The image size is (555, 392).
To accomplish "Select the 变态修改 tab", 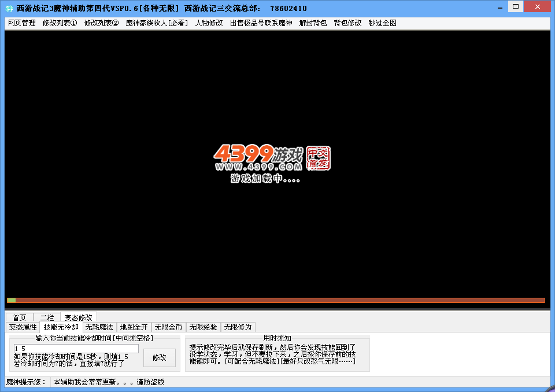I will (x=78, y=317).
